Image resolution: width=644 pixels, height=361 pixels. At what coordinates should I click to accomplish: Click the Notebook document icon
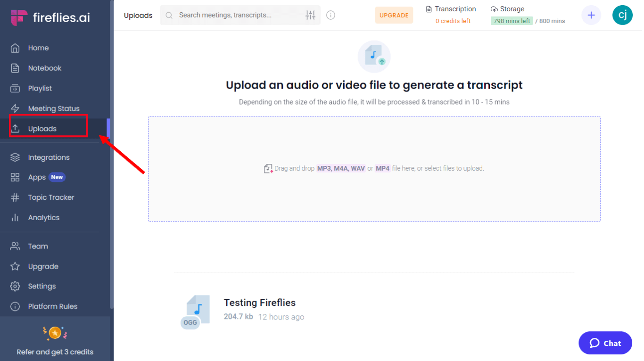point(15,68)
